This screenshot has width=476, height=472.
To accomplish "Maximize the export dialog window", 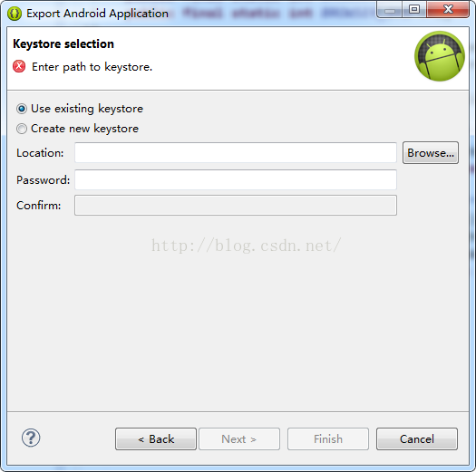I will pos(414,9).
